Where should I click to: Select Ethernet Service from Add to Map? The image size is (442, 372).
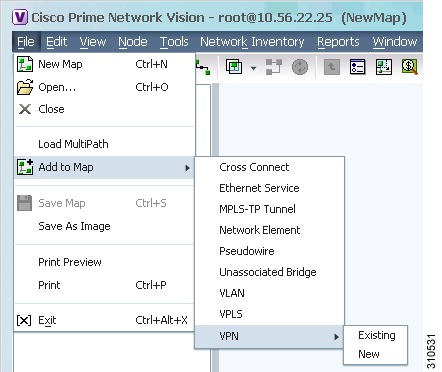tap(259, 188)
